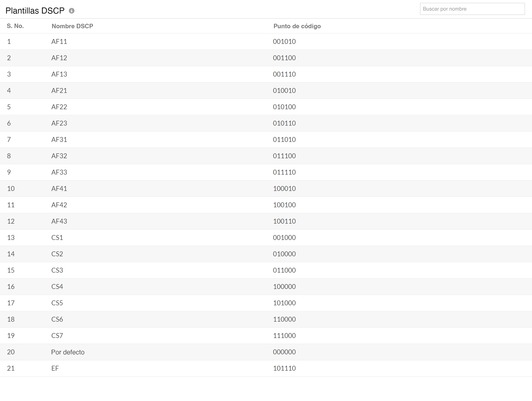
Task: Select the AF21 row
Action: coord(59,91)
